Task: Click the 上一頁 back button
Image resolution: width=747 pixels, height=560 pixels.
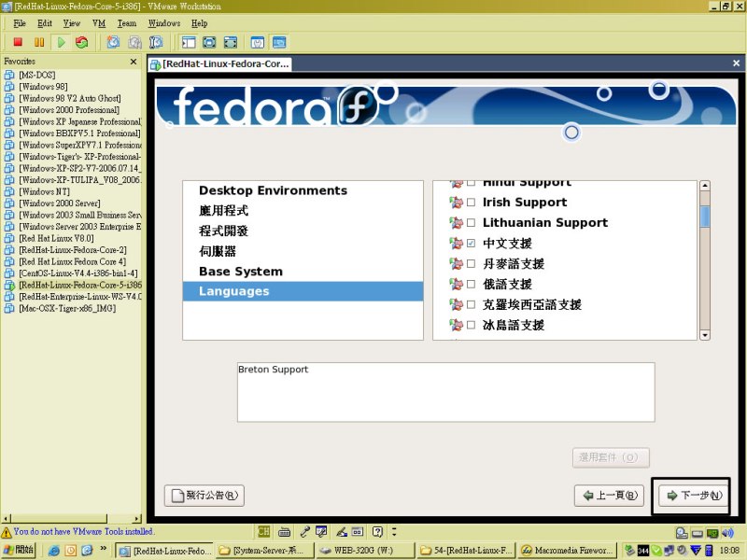Action: pos(609,496)
